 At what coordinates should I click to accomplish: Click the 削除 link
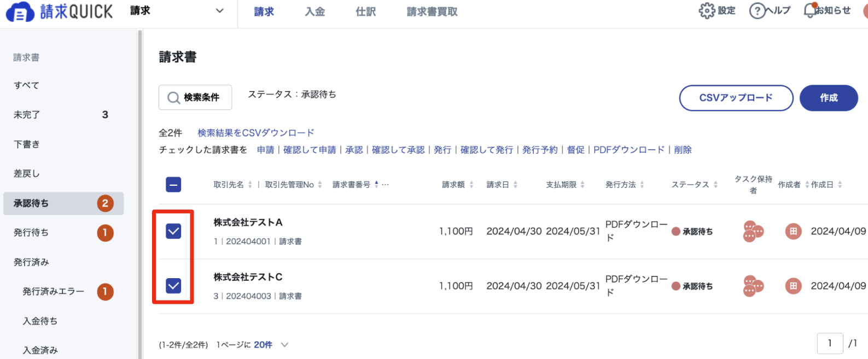coord(683,150)
